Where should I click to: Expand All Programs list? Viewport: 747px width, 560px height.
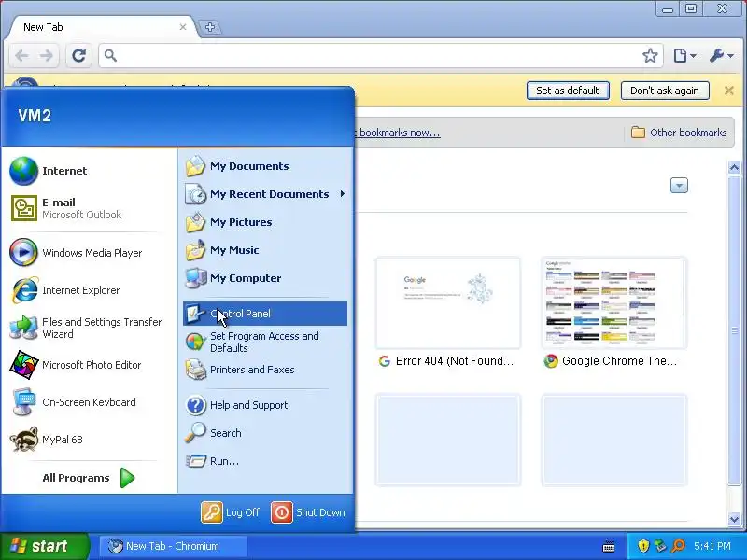coord(88,478)
